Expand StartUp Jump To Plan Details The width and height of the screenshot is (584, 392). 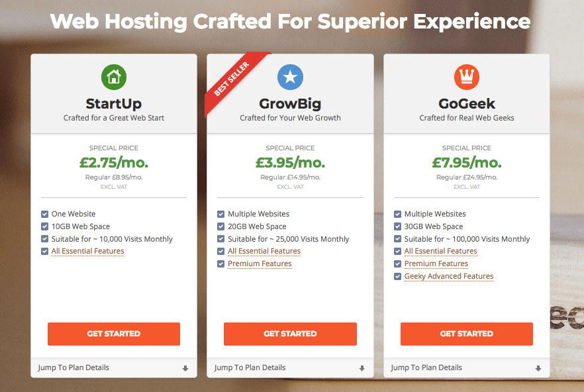pyautogui.click(x=114, y=367)
